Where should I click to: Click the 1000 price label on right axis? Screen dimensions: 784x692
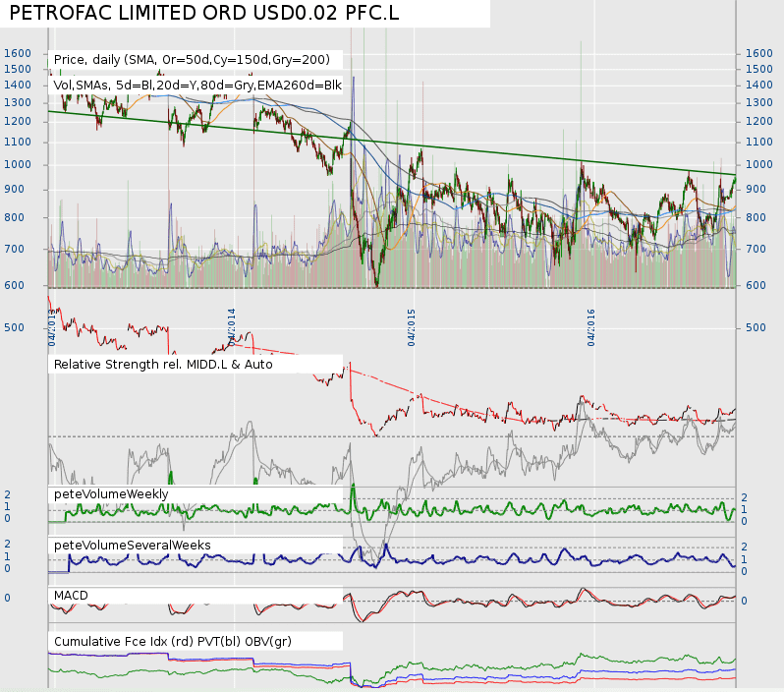coord(759,164)
